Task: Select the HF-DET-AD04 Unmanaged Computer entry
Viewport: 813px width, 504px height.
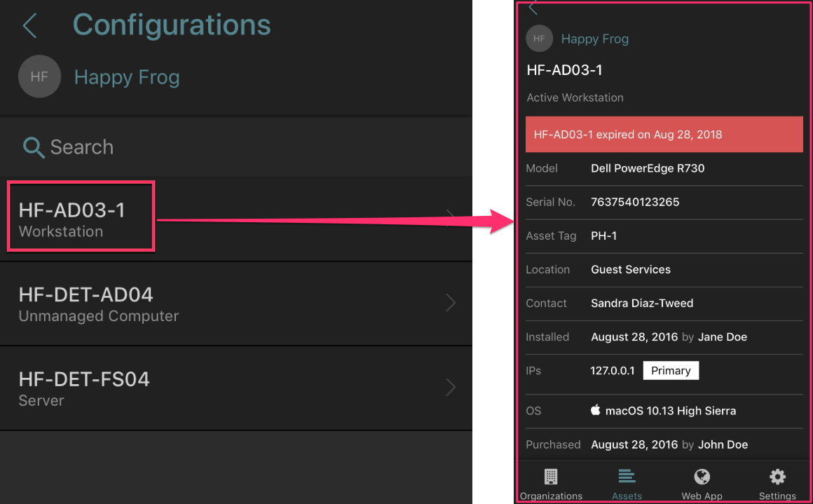Action: (x=98, y=304)
